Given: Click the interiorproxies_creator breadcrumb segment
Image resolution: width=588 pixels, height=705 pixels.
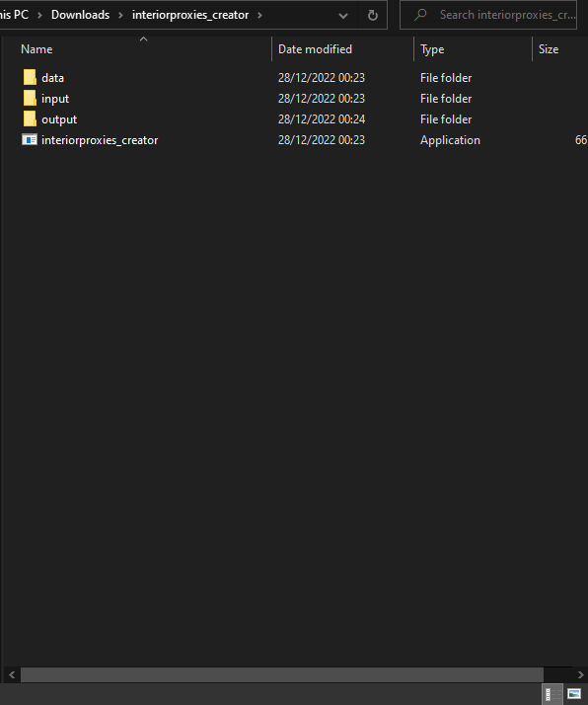Looking at the screenshot, I should coord(190,15).
